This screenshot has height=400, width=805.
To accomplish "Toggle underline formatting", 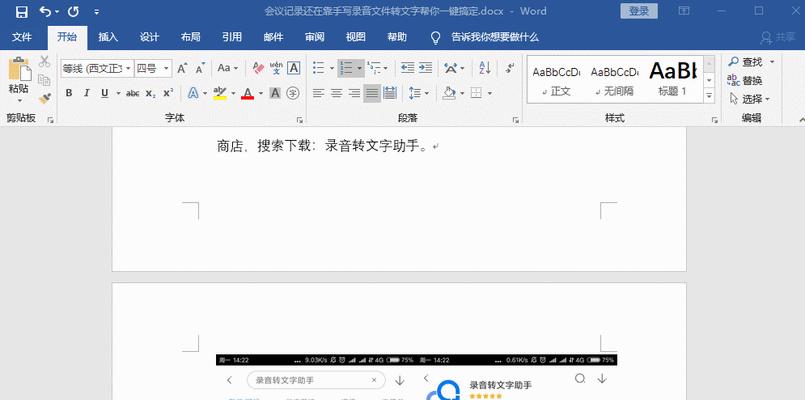I will 105,93.
